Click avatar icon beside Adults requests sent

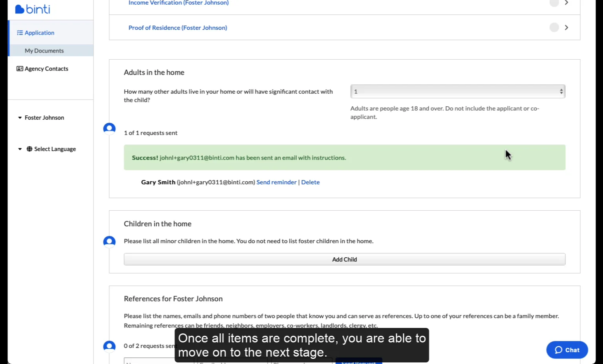pyautogui.click(x=109, y=129)
